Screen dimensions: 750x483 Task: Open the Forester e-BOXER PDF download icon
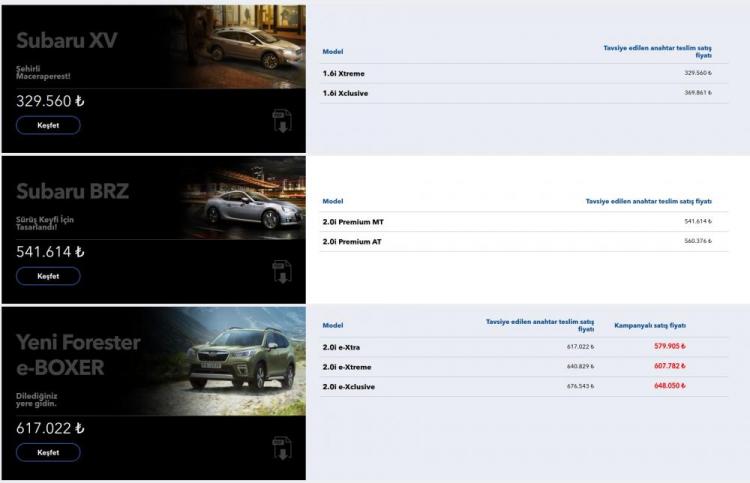[x=281, y=448]
